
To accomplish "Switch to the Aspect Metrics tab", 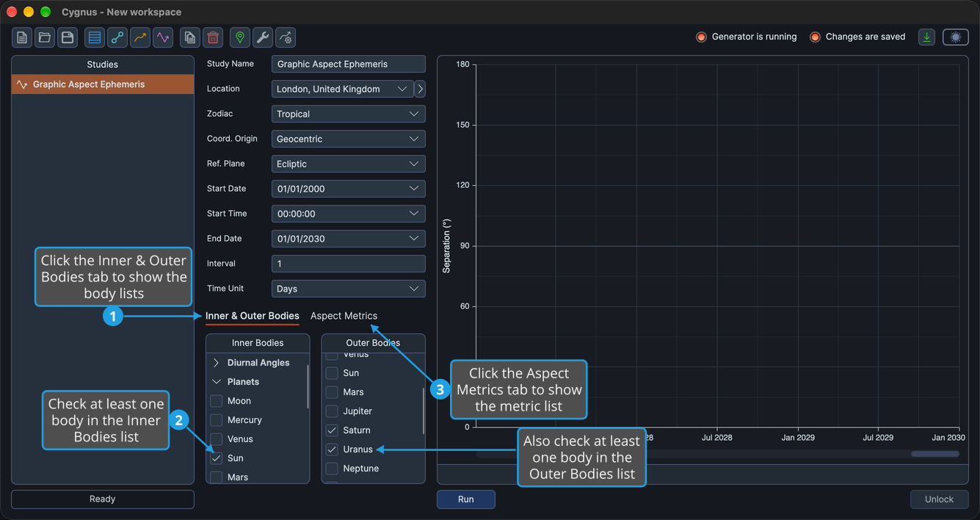I will (344, 316).
